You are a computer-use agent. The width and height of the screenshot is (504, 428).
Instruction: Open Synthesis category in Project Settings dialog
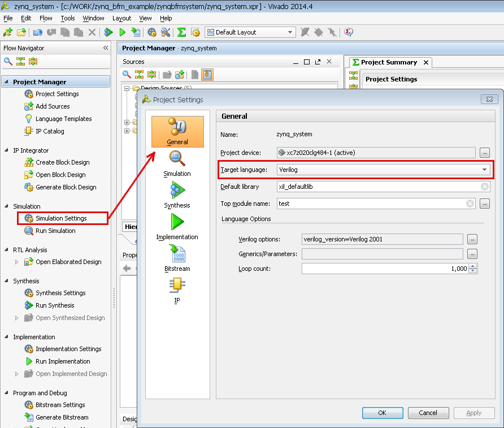click(177, 195)
